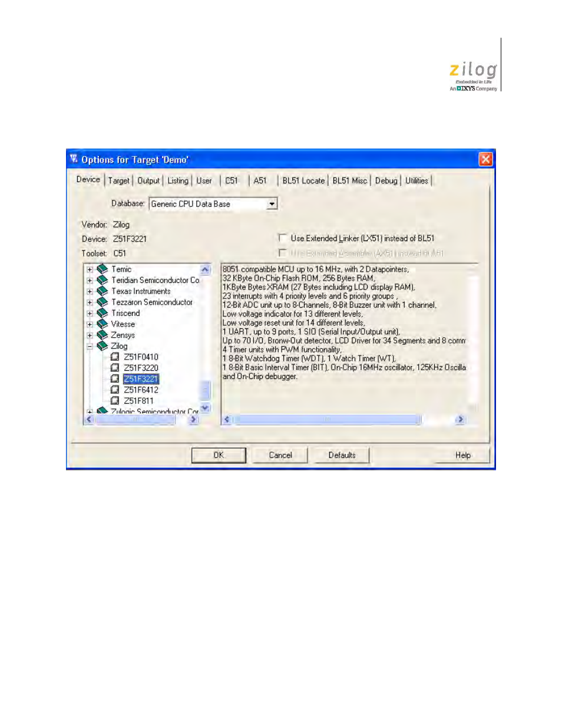The width and height of the screenshot is (562, 728).
Task: Click device tree vertical scrollbar up arrow
Action: (205, 269)
